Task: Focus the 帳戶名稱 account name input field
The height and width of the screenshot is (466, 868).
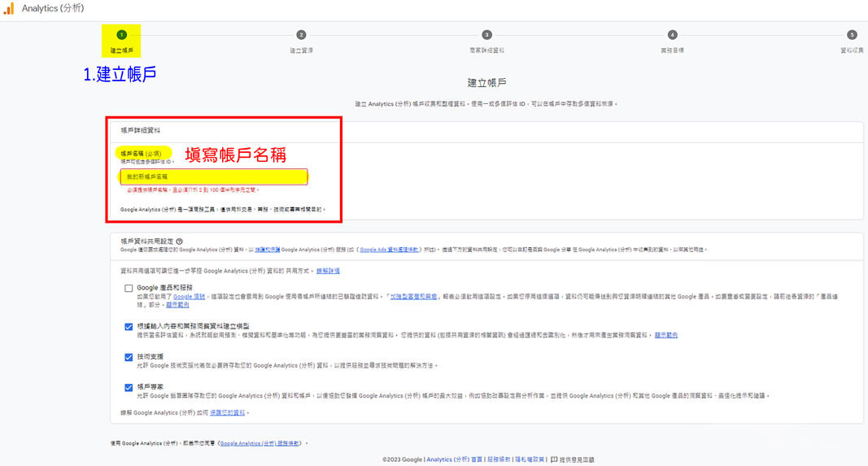Action: 214,176
